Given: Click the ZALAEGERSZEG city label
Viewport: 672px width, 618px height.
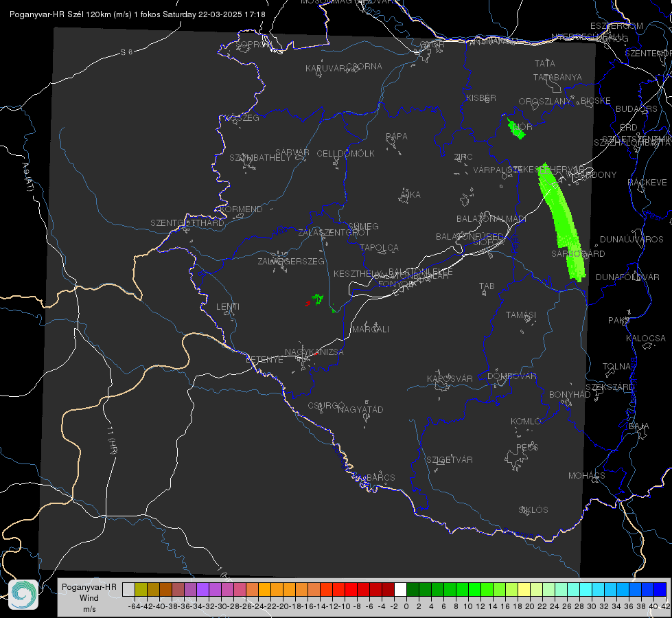Looking at the screenshot, I should click(290, 261).
